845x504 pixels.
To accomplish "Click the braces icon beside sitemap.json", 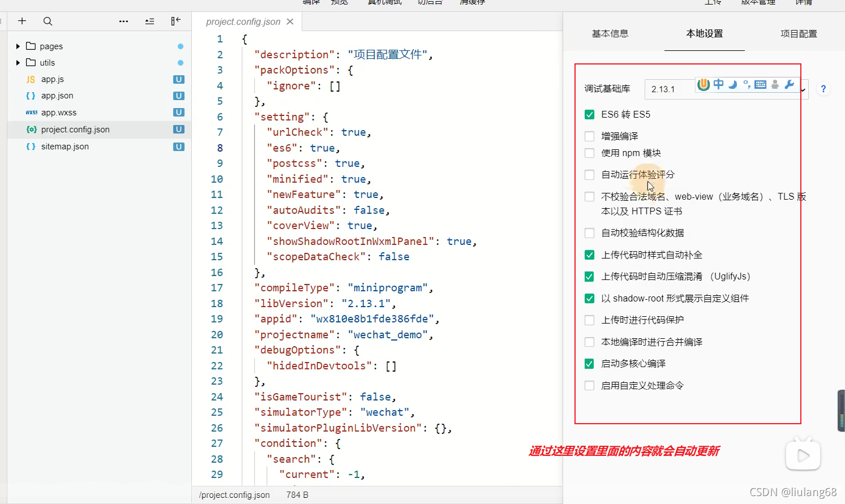I will (31, 146).
